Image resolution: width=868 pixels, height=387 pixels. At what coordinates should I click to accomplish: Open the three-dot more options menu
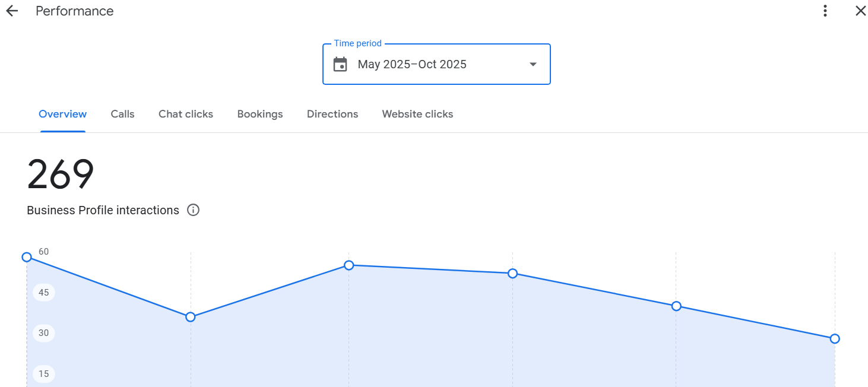[x=825, y=11]
